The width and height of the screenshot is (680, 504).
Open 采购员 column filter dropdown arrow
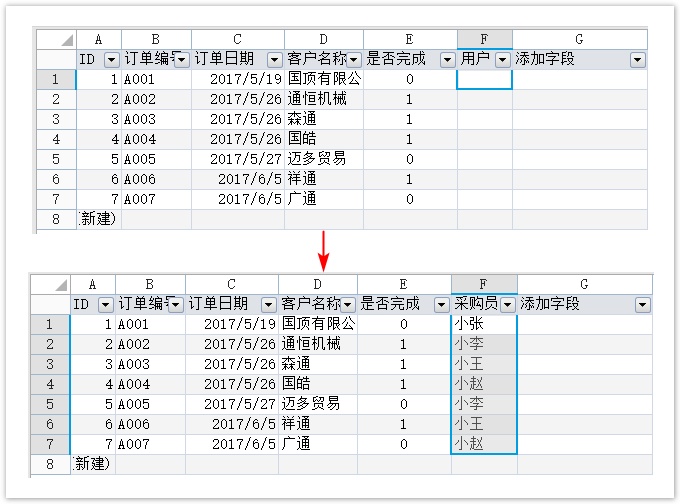tap(507, 304)
